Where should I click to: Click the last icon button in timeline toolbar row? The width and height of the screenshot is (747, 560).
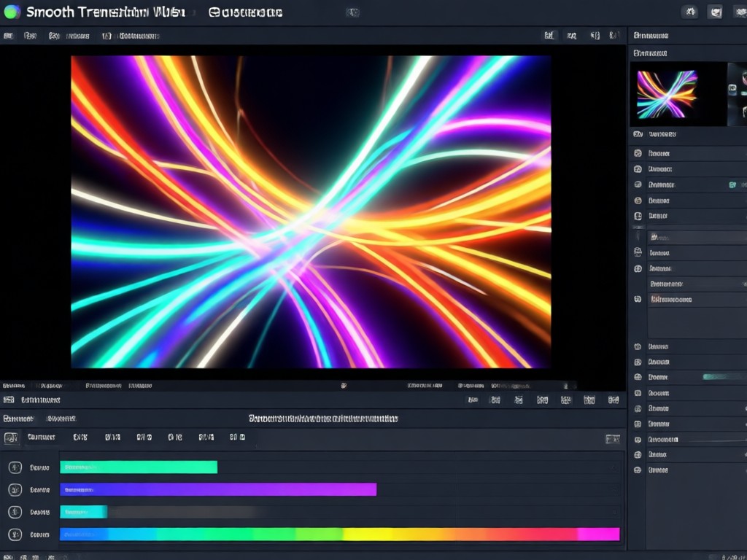[x=613, y=400]
